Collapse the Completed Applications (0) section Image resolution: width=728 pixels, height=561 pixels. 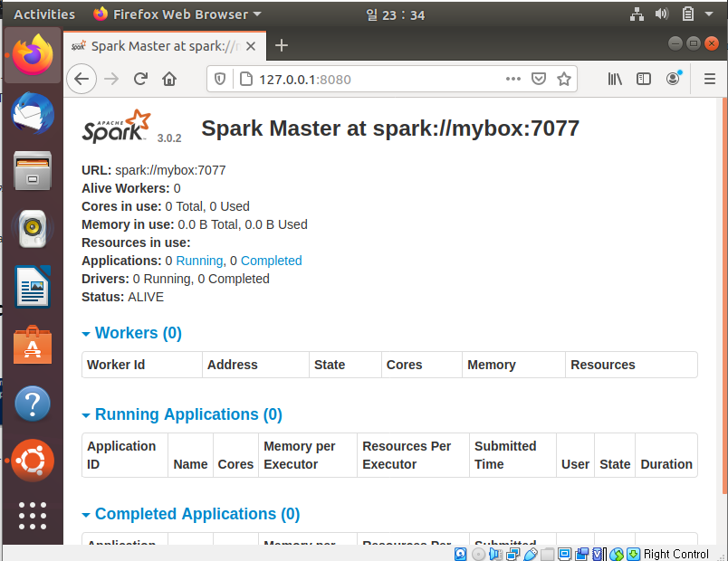tap(191, 514)
